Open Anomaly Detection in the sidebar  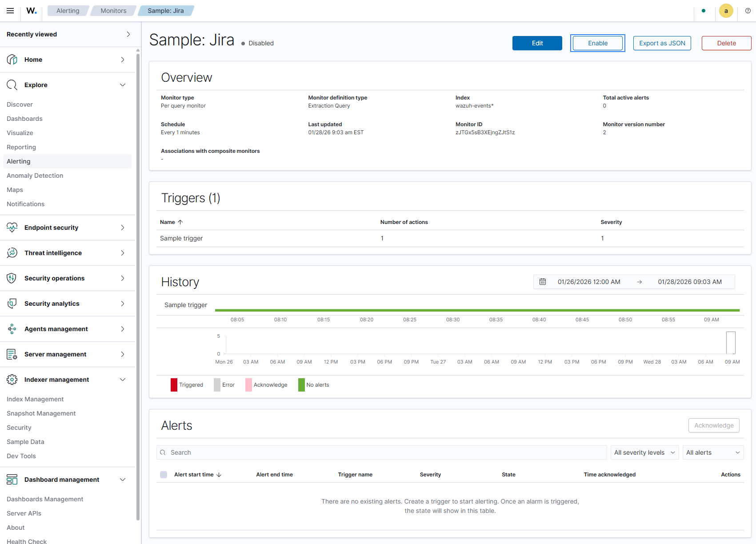(x=35, y=176)
